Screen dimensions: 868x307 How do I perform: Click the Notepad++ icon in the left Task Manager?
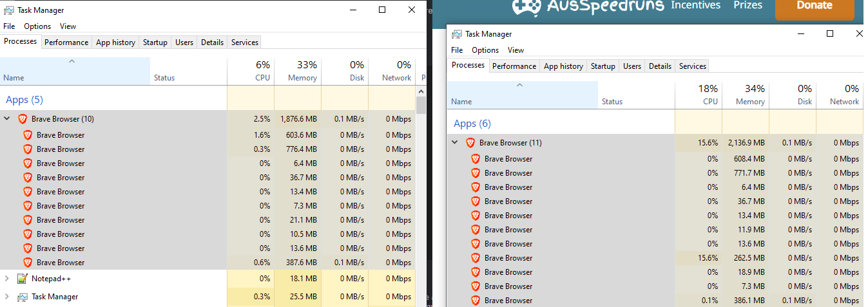pyautogui.click(x=23, y=279)
